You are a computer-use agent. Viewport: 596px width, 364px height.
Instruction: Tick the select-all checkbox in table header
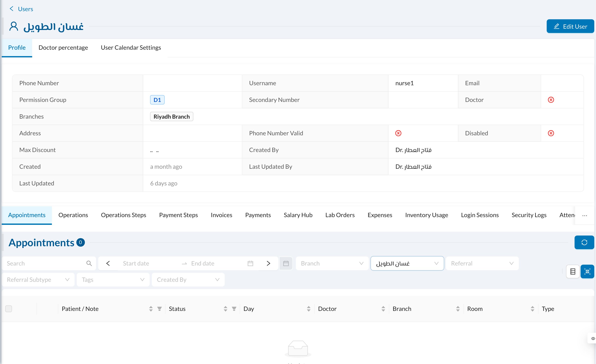pos(9,309)
